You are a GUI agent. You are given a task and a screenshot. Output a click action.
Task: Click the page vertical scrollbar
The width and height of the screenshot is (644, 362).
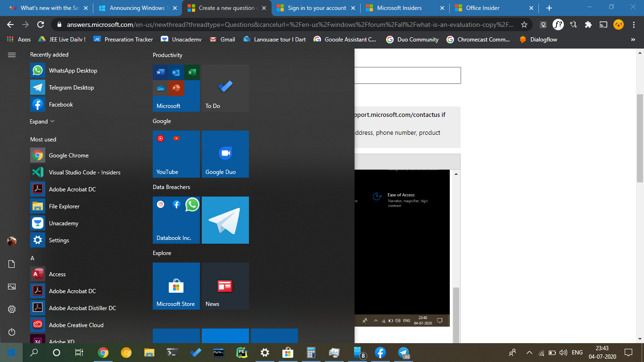[640, 138]
